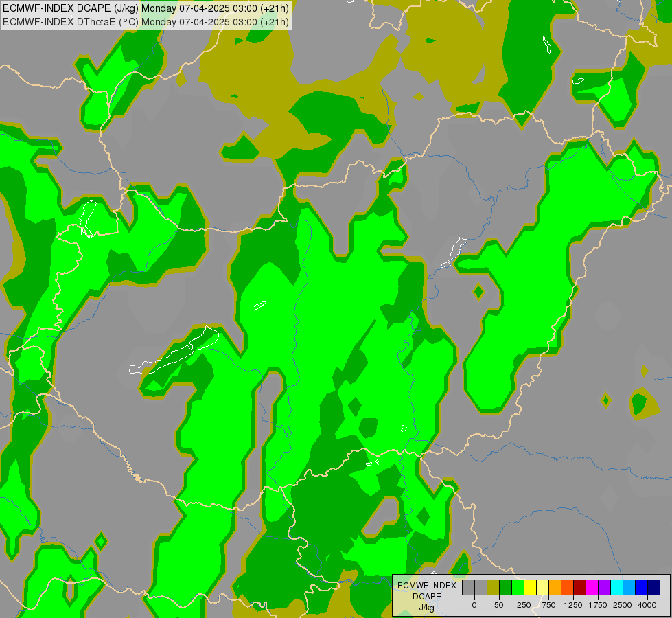Select the light blue legend swatch
The image size is (672, 618).
click(x=629, y=588)
